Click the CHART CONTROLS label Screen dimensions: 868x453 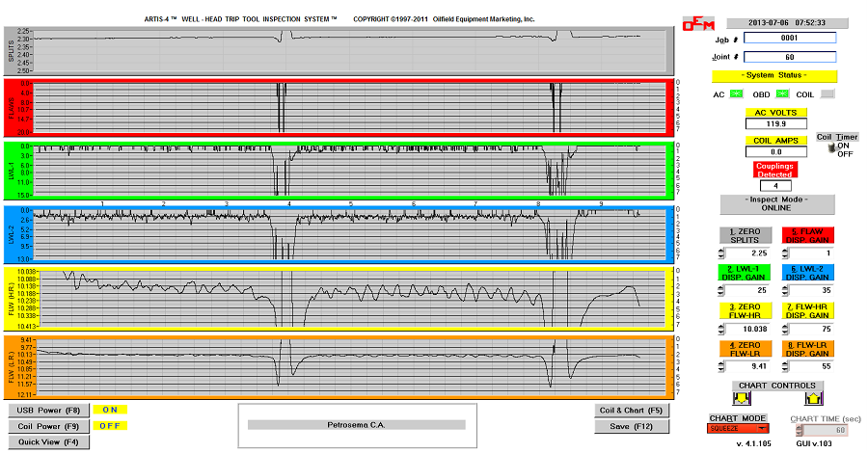tap(777, 386)
